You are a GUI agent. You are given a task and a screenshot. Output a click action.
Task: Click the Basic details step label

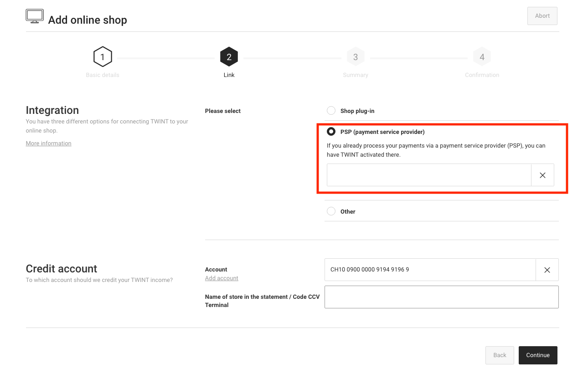103,75
